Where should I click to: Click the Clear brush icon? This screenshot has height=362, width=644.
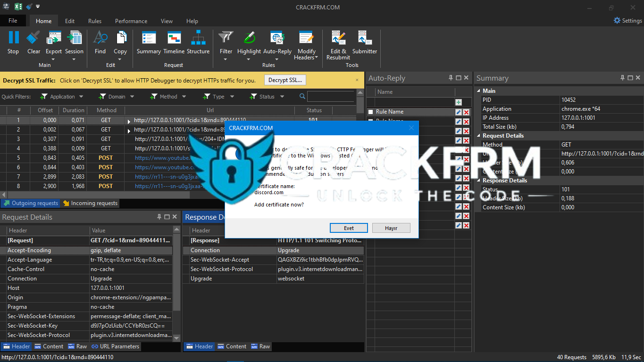(x=33, y=38)
